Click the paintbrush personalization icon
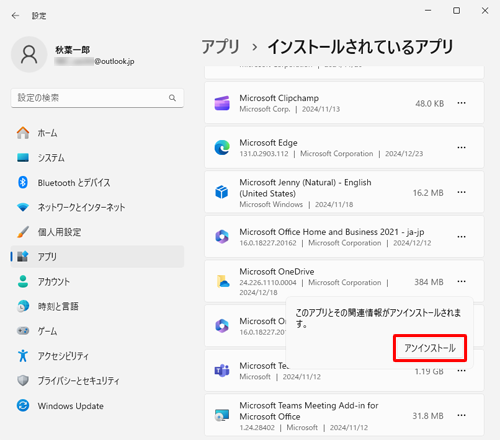The width and height of the screenshot is (500, 440). coord(23,232)
